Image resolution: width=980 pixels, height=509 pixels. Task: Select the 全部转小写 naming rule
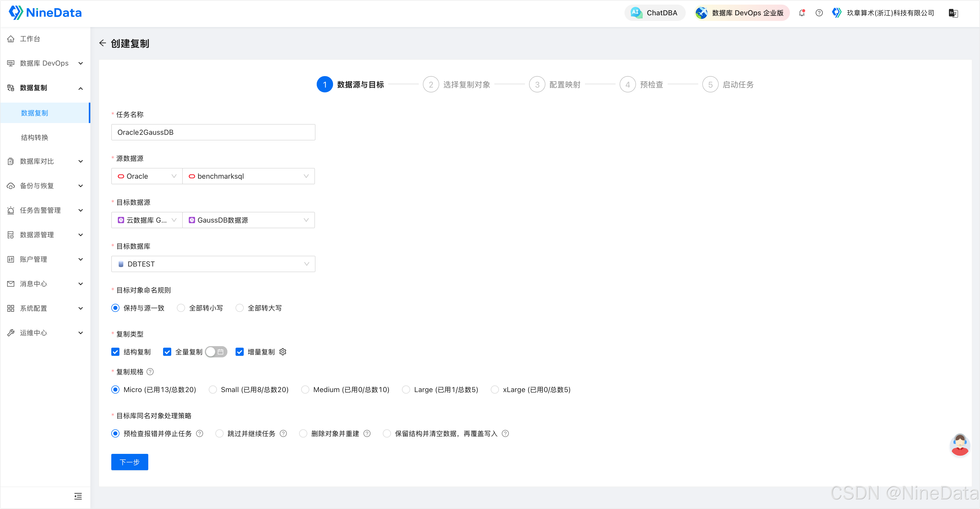pos(181,308)
